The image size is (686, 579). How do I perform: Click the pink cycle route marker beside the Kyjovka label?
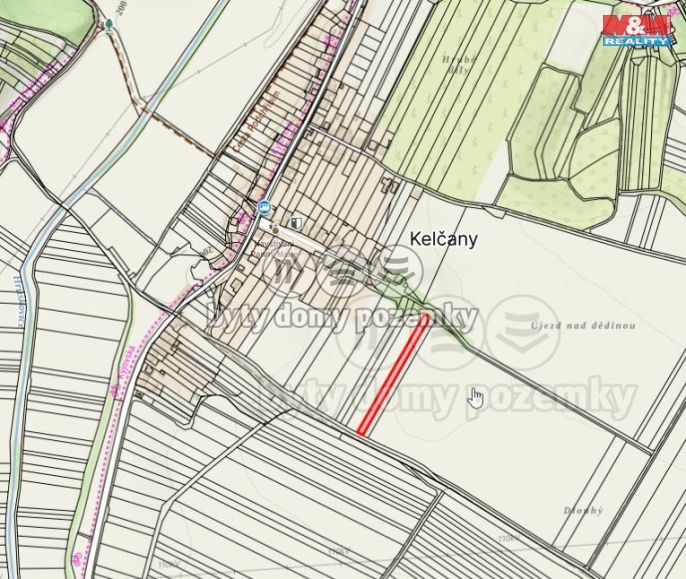point(116,390)
